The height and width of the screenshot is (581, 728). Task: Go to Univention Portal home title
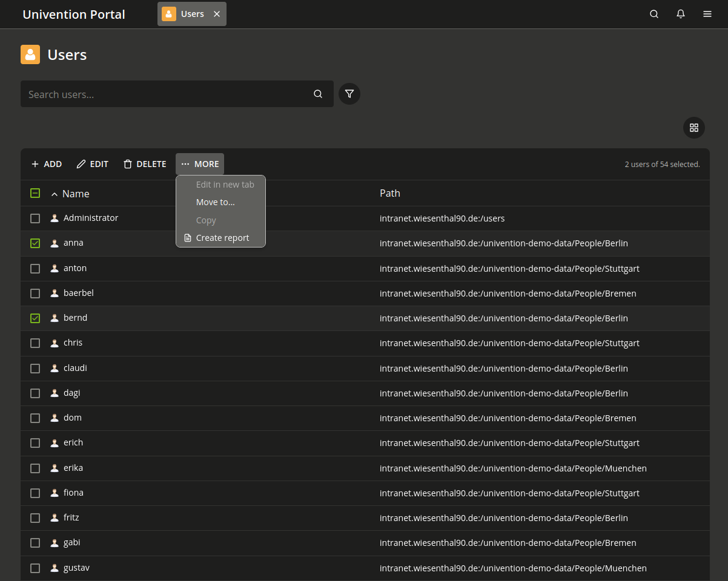[x=74, y=14]
